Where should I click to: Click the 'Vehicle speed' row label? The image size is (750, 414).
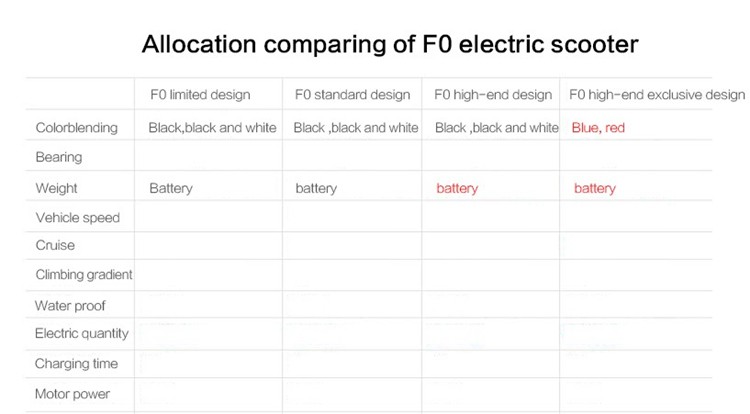tap(77, 218)
